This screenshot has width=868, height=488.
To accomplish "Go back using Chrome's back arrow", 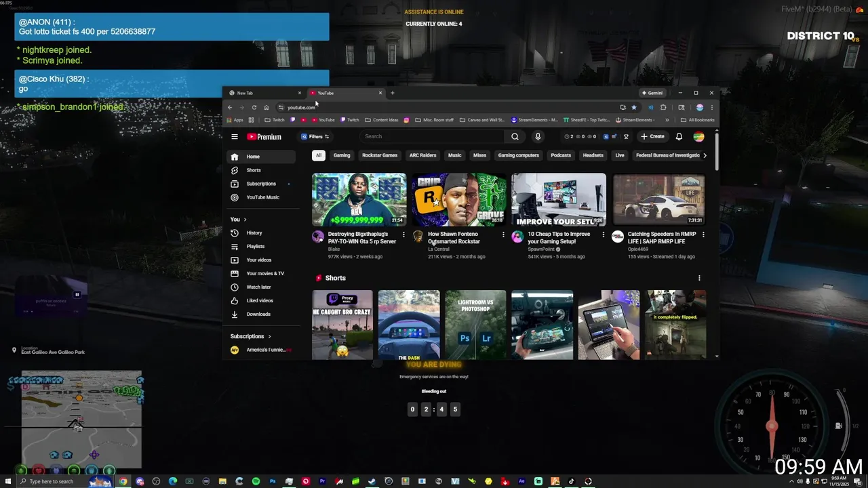I will coord(230,107).
